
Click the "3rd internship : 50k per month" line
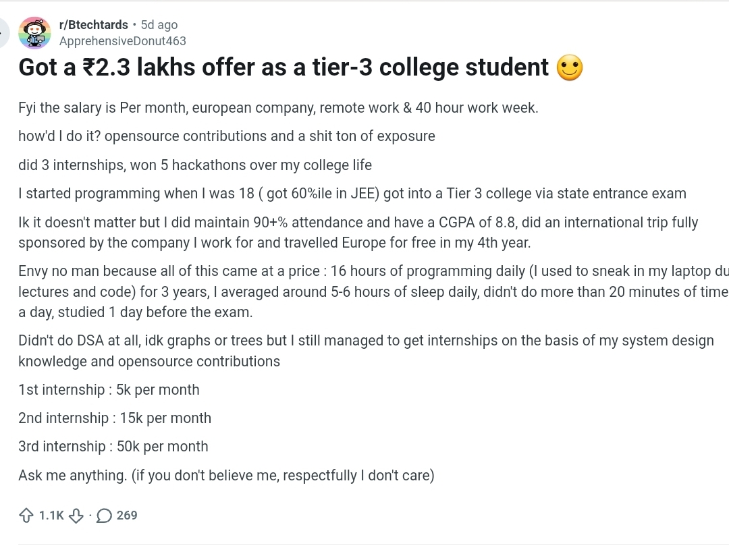point(113,447)
